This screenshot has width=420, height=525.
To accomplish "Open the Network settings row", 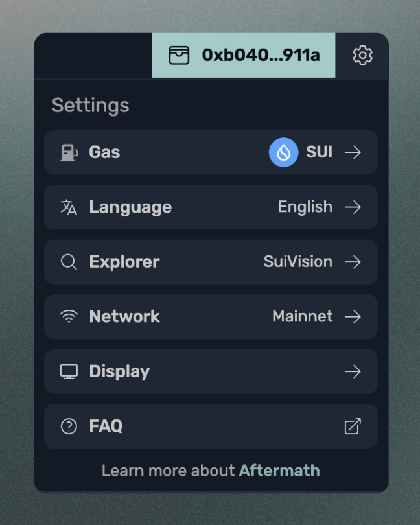I will [211, 316].
